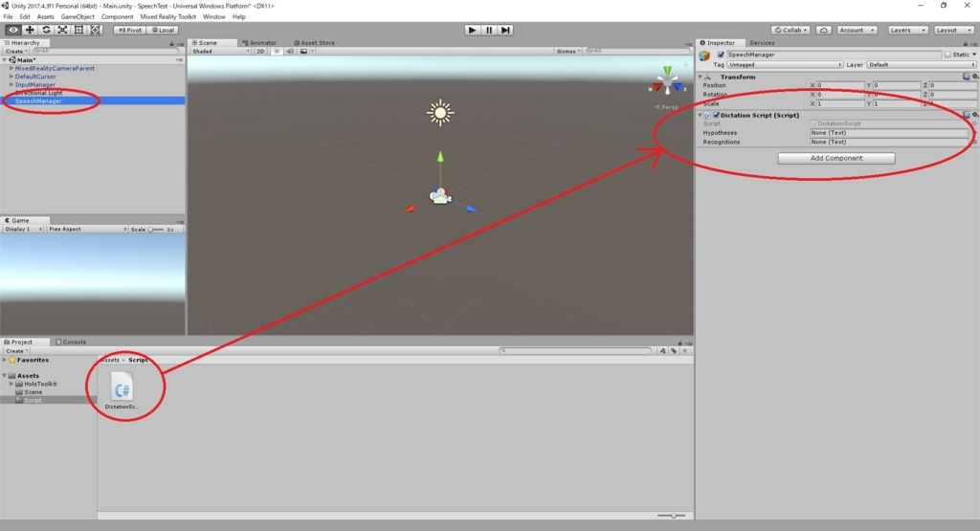Open the Layout dropdown
Image resolution: width=980 pixels, height=531 pixels.
(x=953, y=30)
